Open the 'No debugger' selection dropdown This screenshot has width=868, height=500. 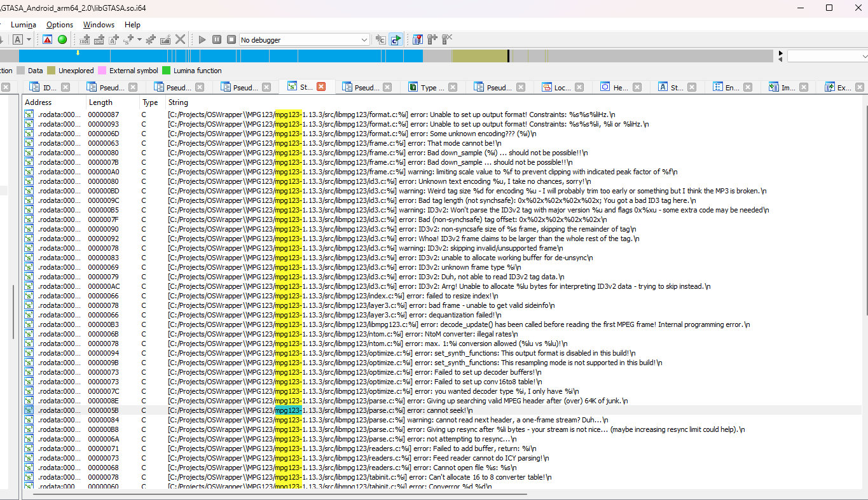305,40
